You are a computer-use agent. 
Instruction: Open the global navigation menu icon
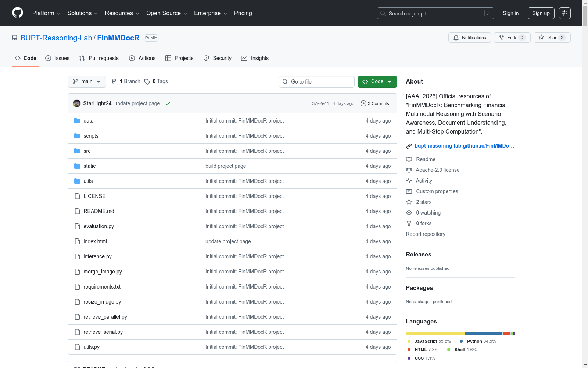click(565, 13)
